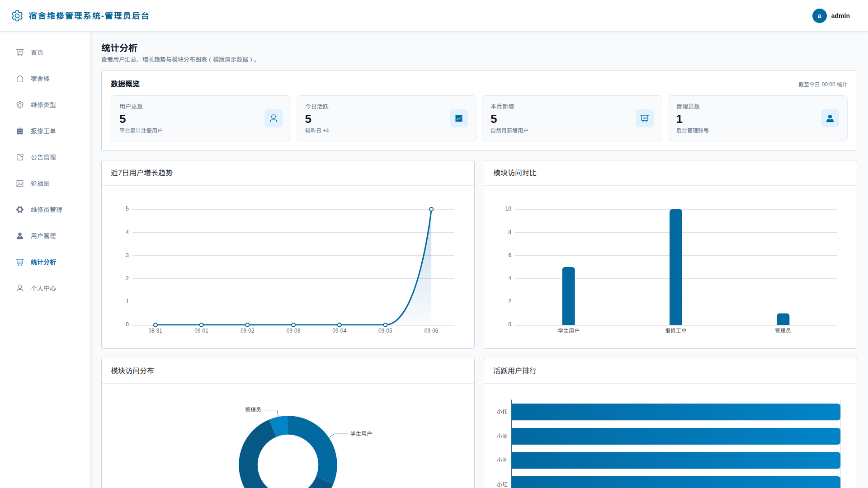This screenshot has width=868, height=488.
Task: Click the 报修工单 clipboard icon
Action: pyautogui.click(x=20, y=131)
